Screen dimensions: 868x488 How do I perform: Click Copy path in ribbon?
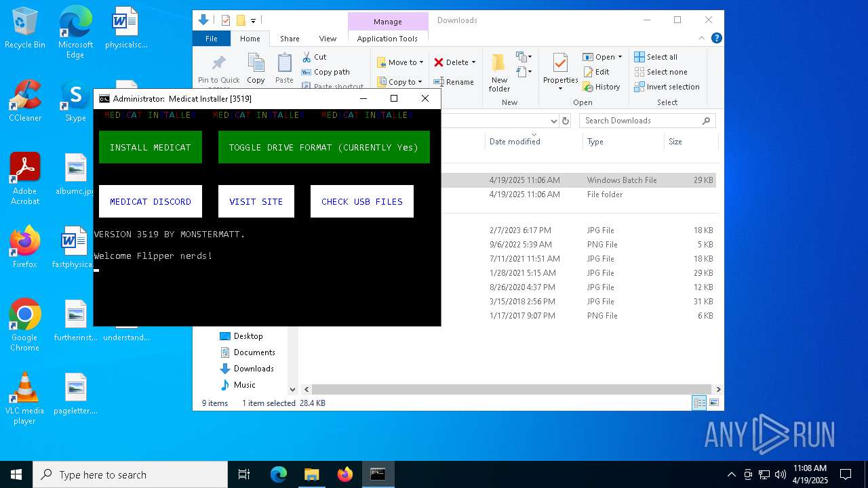click(326, 72)
